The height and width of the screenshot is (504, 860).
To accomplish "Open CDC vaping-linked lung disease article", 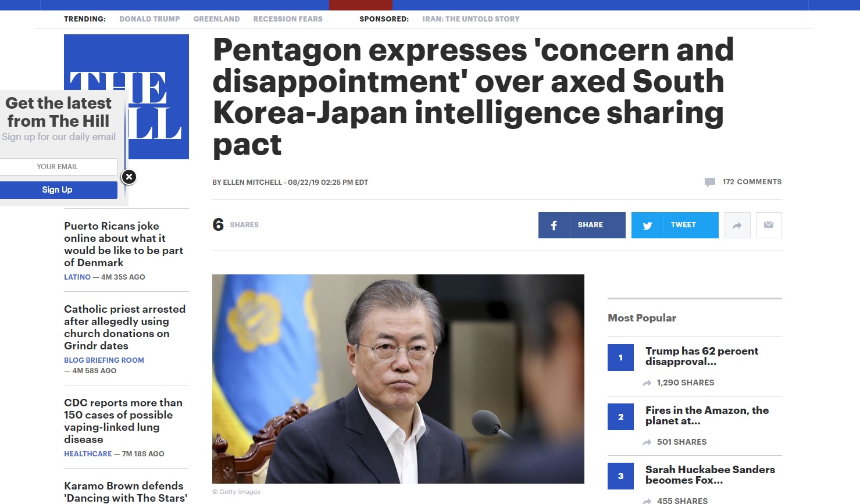I will coord(123,421).
